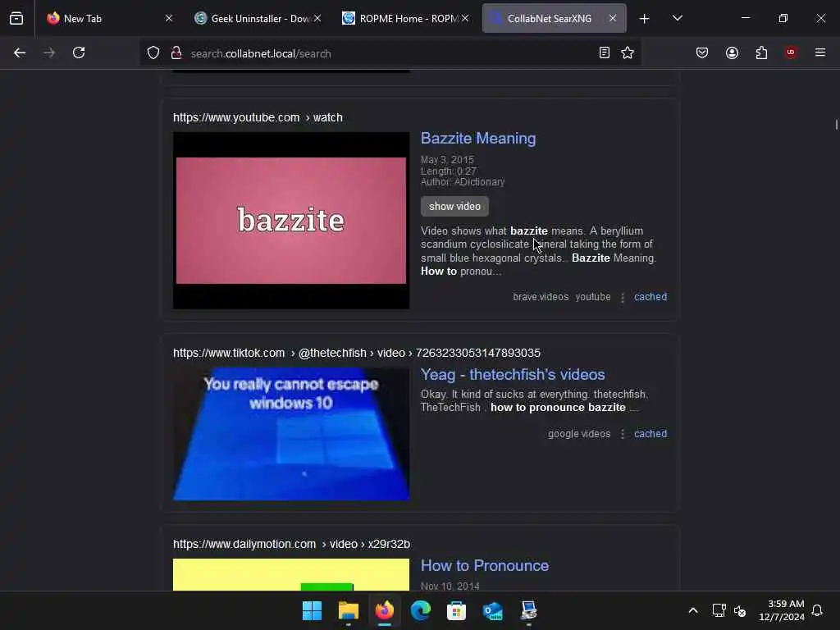Open tracking protection shield icon
This screenshot has width=840, height=630.
coord(153,53)
